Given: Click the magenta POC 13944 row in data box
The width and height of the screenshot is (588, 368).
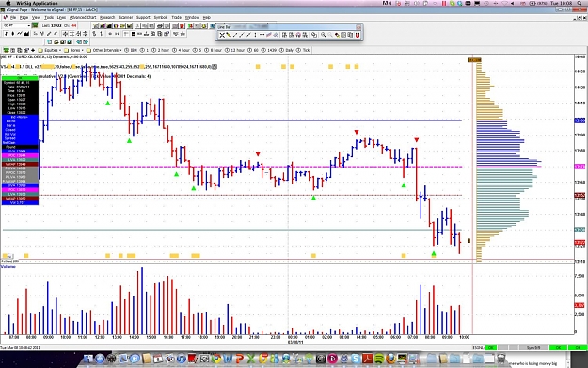Looking at the screenshot, I should pyautogui.click(x=20, y=155).
